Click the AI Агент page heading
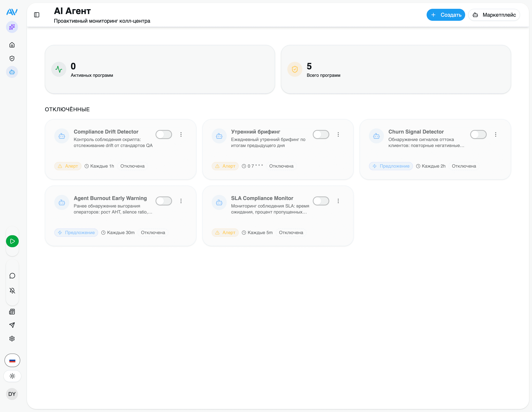 72,11
